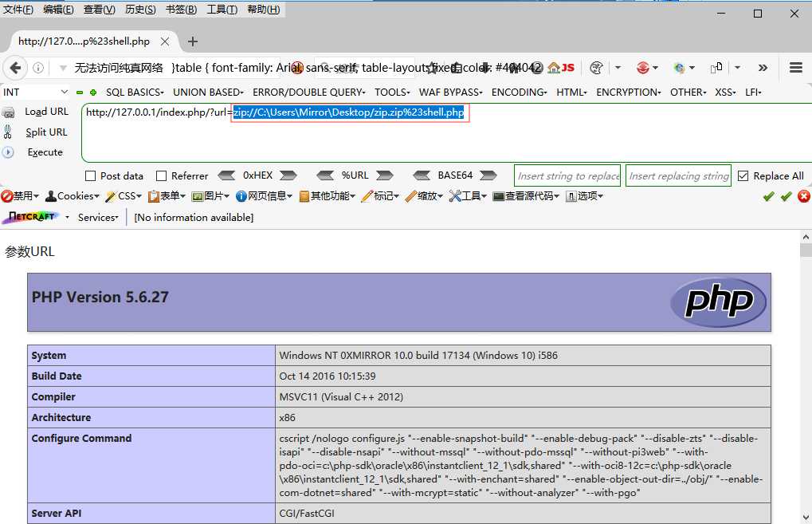Screen dimensions: 812x524
Task: Open a new tab with plus button
Action: coord(193,41)
